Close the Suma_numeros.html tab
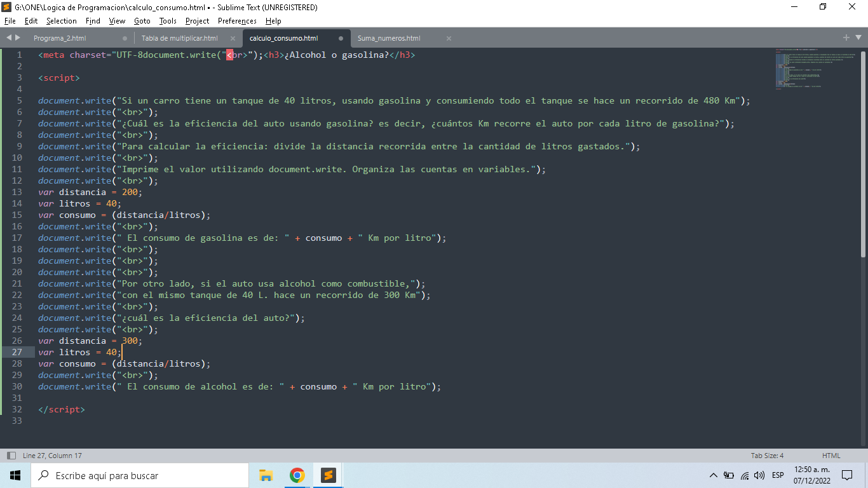The image size is (868, 488). click(x=449, y=38)
